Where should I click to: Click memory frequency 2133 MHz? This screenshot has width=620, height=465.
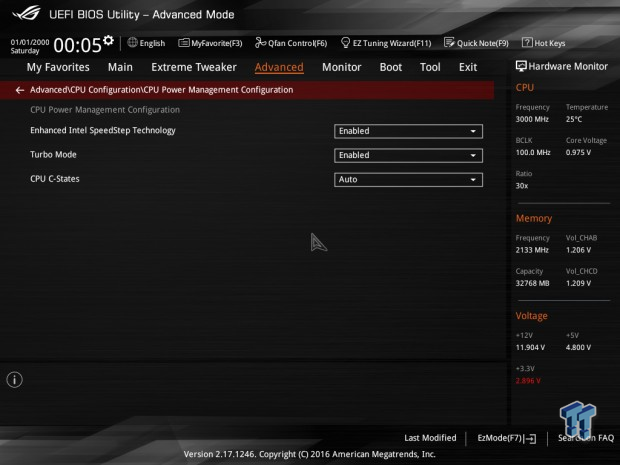coord(532,250)
